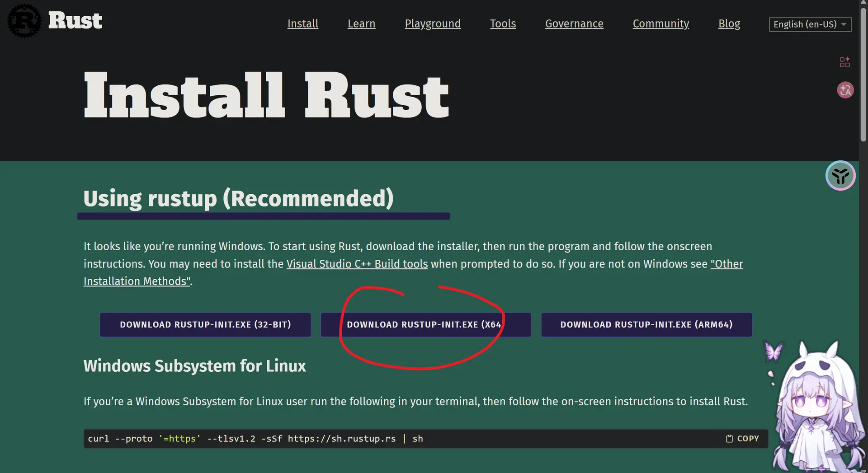This screenshot has width=868, height=473.
Task: Open the Playground nav link
Action: tap(433, 24)
